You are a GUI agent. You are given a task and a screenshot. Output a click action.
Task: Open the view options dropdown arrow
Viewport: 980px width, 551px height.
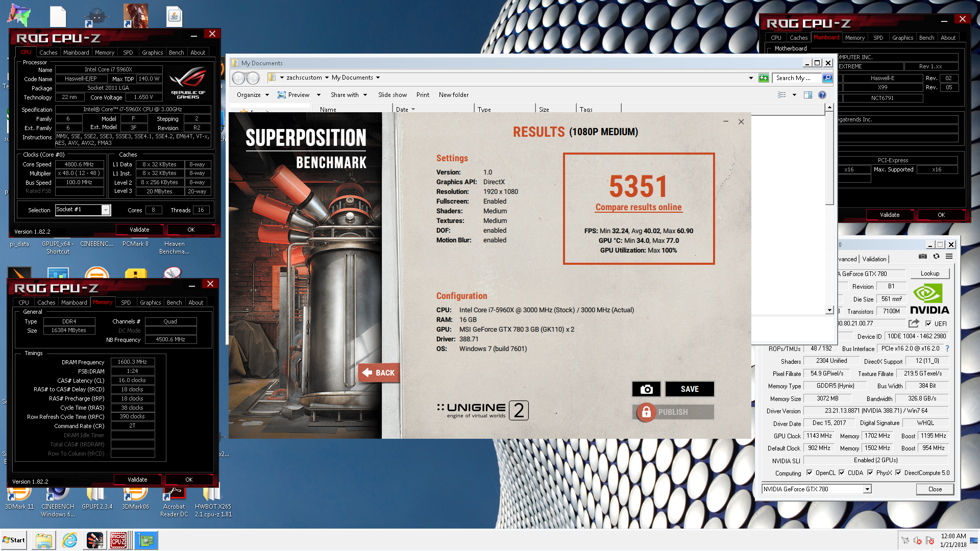(794, 95)
